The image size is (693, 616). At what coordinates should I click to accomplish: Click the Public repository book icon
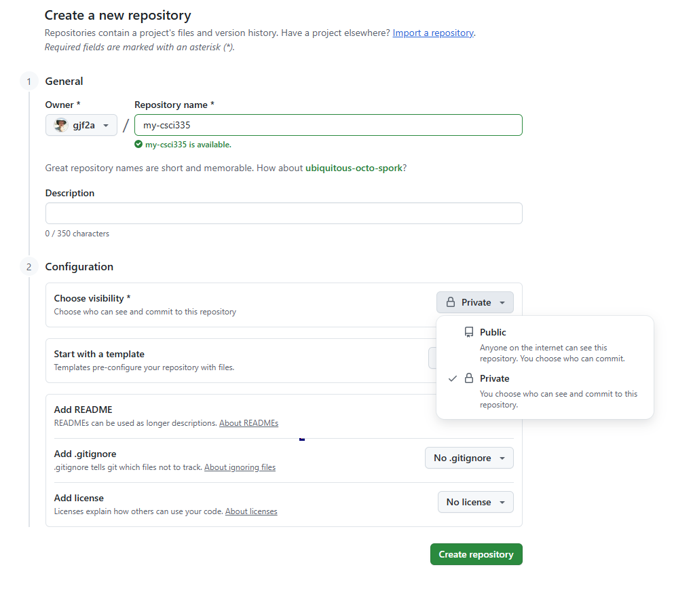469,332
